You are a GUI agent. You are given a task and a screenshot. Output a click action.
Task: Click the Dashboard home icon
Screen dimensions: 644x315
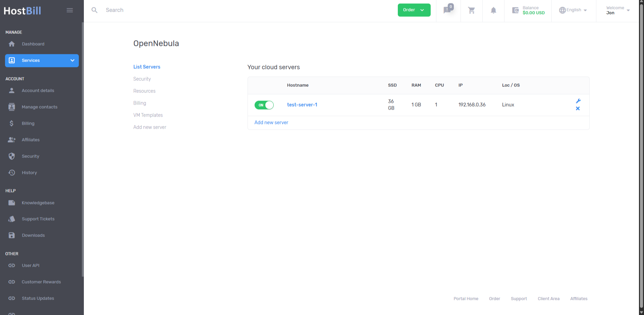coord(12,44)
